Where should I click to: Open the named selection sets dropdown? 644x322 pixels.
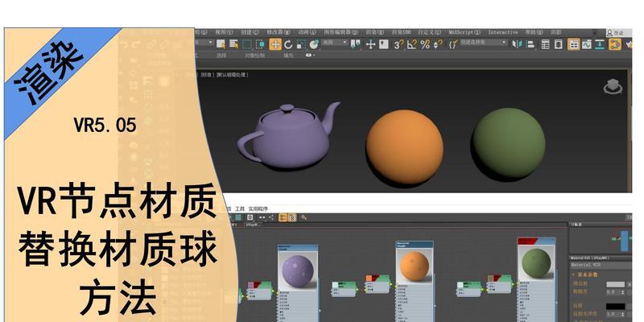pos(483,43)
